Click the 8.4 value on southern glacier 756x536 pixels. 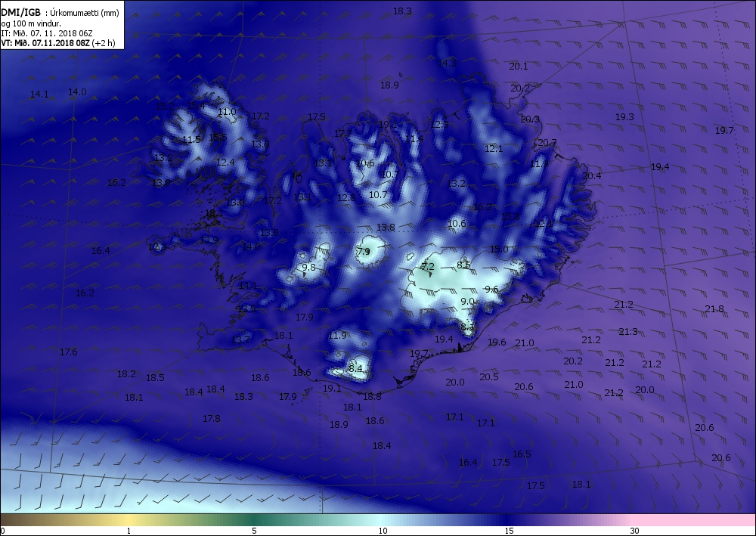355,369
